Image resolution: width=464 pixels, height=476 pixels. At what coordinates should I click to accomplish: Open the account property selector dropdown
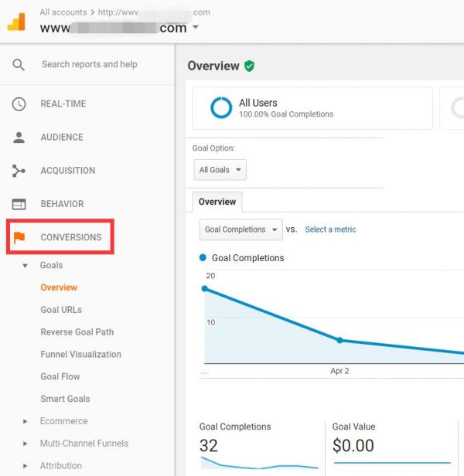pos(196,28)
